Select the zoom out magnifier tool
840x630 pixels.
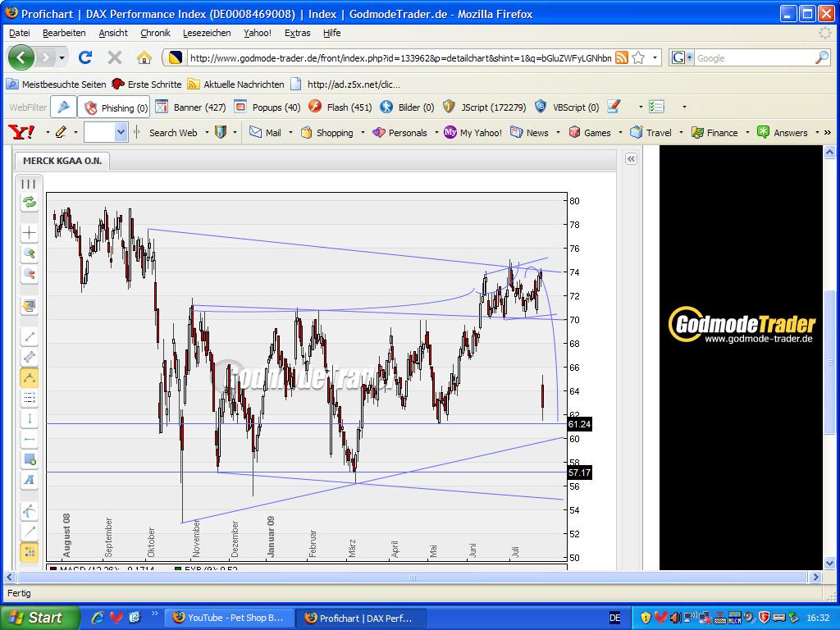(x=30, y=274)
